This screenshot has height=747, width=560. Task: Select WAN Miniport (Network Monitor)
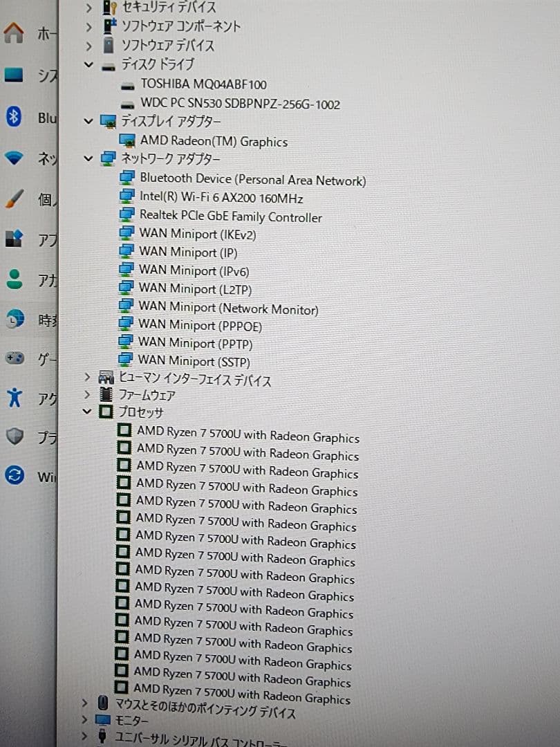coord(229,308)
